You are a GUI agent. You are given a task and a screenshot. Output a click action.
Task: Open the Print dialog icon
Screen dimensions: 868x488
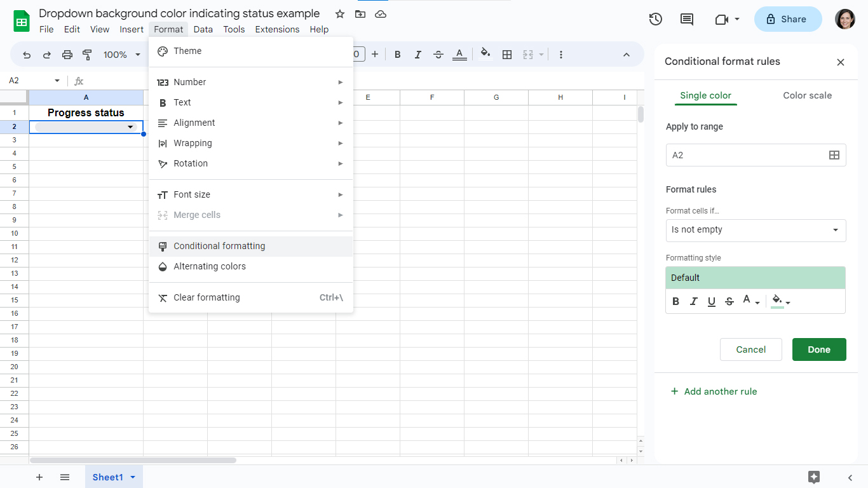coord(67,55)
